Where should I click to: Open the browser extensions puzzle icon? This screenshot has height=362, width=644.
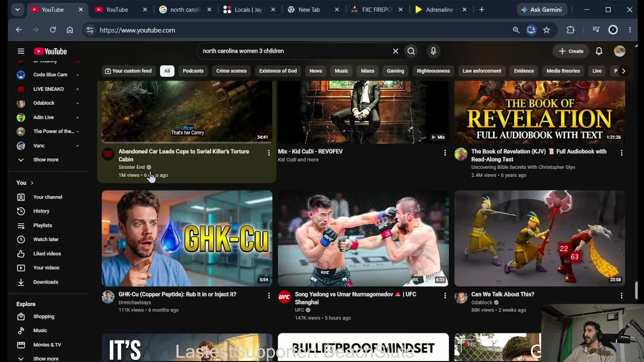[571, 30]
